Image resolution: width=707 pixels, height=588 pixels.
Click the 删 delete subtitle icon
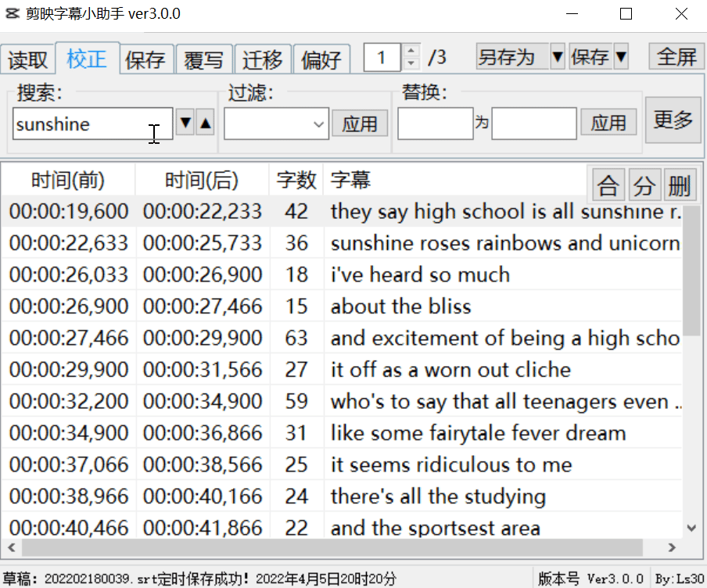tap(680, 184)
